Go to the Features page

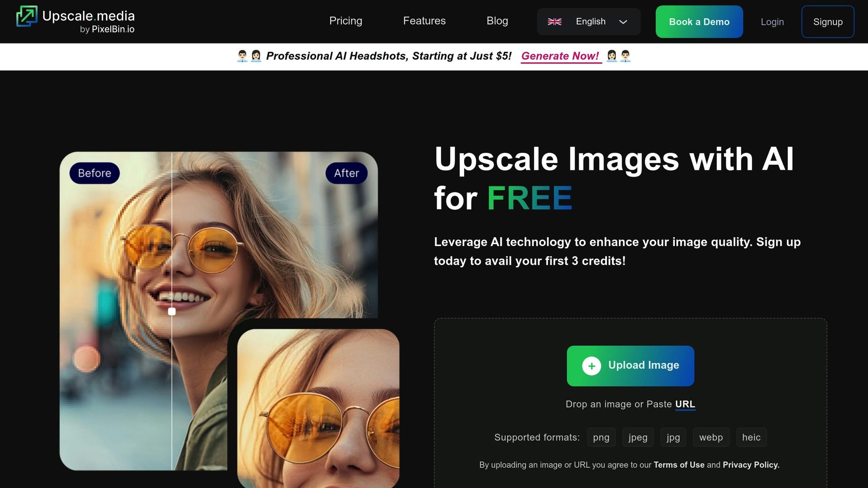point(424,21)
